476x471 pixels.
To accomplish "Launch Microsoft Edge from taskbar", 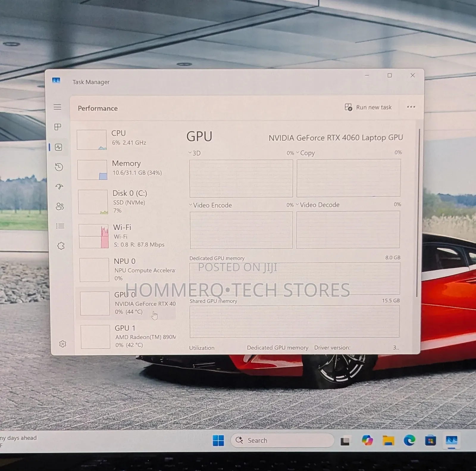I will (409, 440).
